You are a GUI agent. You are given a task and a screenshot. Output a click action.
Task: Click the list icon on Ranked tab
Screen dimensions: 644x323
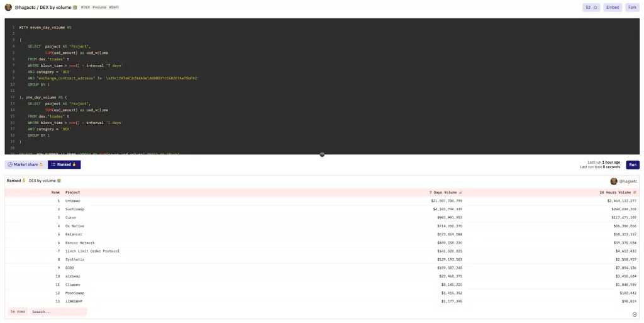coord(53,164)
